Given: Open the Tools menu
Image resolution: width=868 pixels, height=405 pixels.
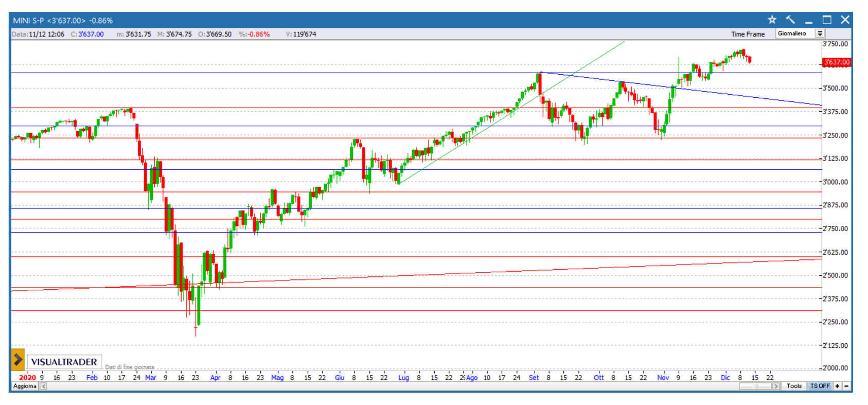Looking at the screenshot, I should point(794,386).
